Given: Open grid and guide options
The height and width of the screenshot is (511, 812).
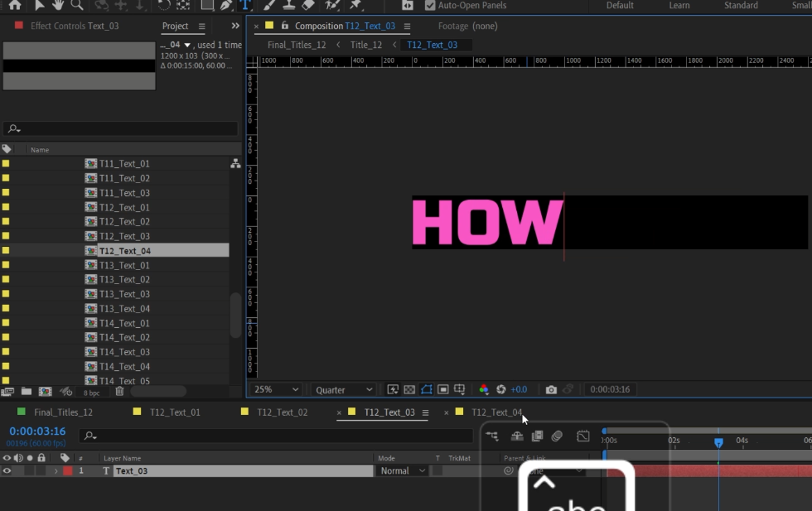Looking at the screenshot, I should pyautogui.click(x=459, y=389).
